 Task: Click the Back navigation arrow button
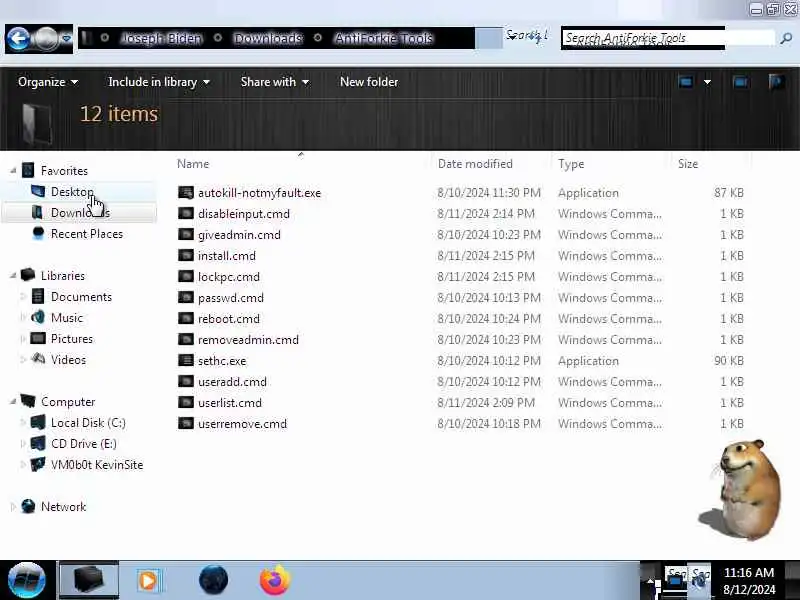(x=19, y=38)
